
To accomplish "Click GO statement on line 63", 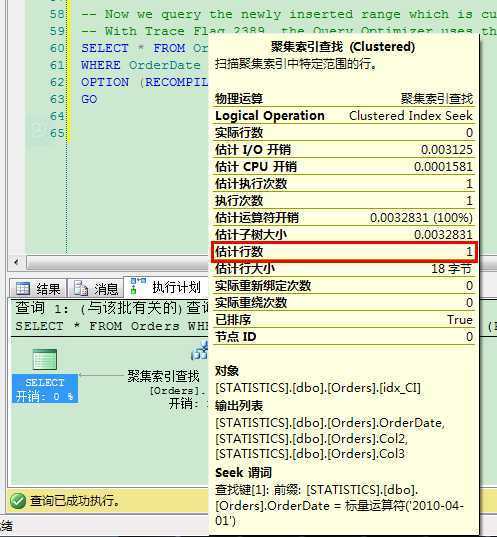I will pos(89,99).
